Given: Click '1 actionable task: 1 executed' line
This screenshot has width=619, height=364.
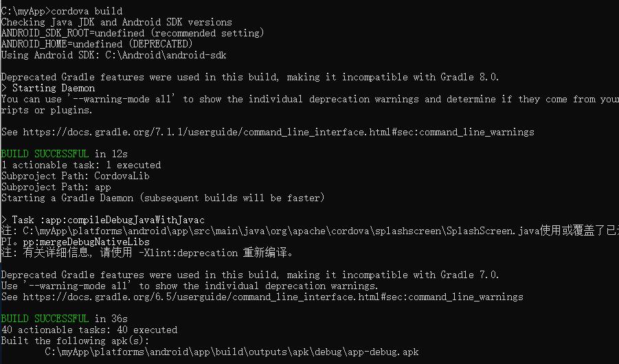Looking at the screenshot, I should click(x=80, y=165).
